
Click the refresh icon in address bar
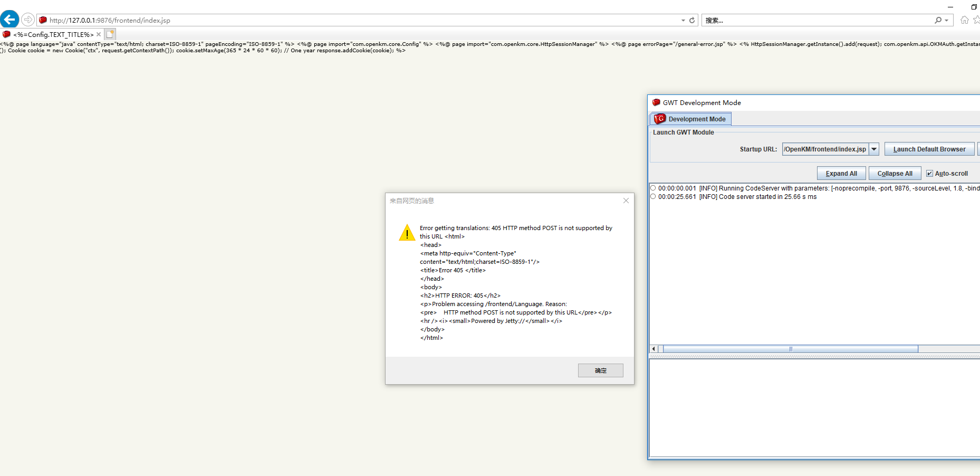pyautogui.click(x=692, y=20)
